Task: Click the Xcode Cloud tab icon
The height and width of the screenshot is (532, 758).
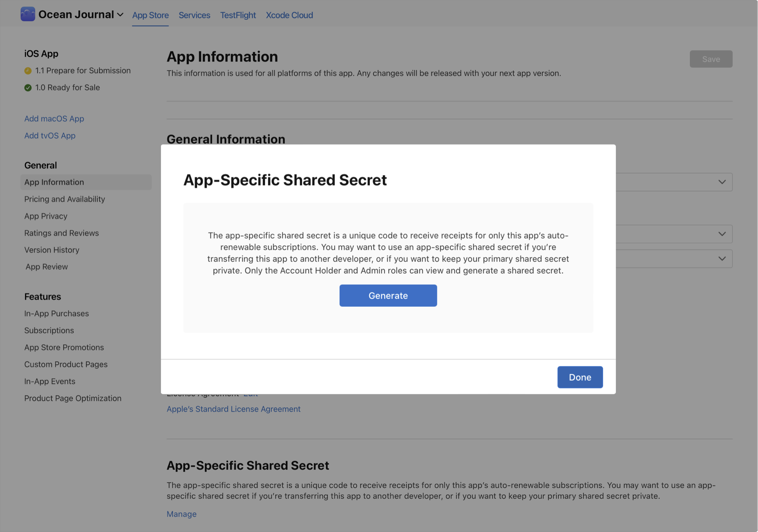Action: point(289,15)
